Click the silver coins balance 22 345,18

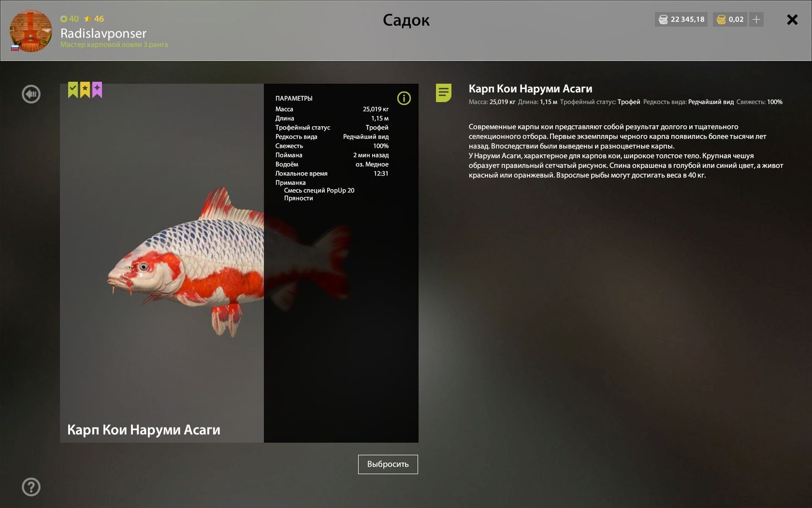click(x=681, y=19)
